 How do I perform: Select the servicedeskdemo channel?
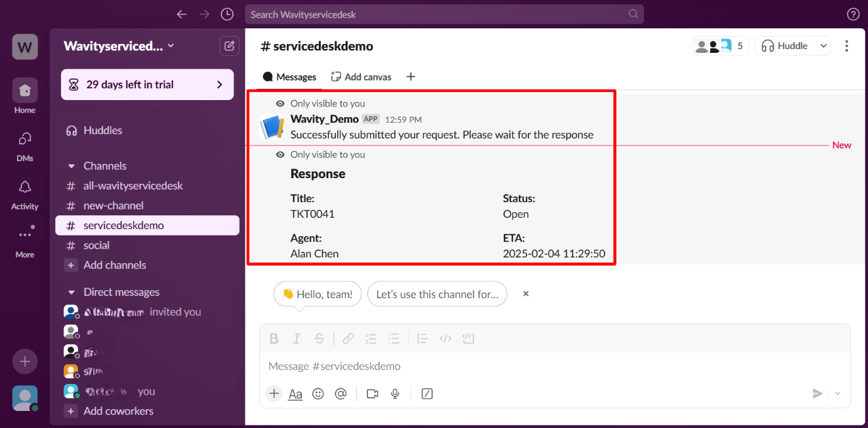tap(147, 225)
